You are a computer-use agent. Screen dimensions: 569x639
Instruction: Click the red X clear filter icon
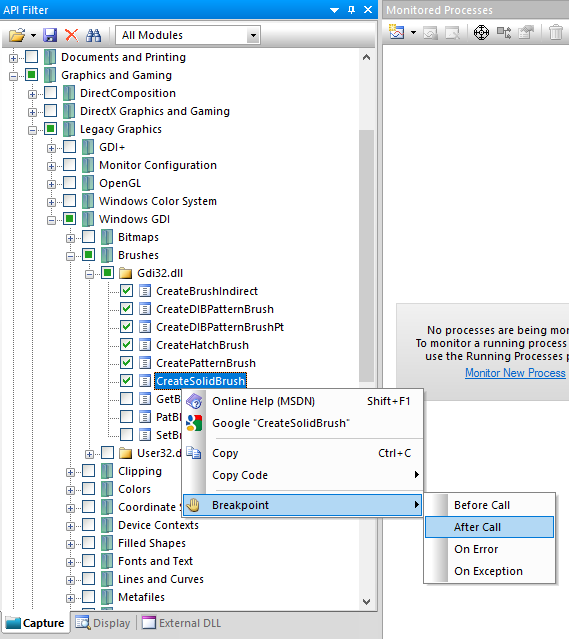[72, 35]
